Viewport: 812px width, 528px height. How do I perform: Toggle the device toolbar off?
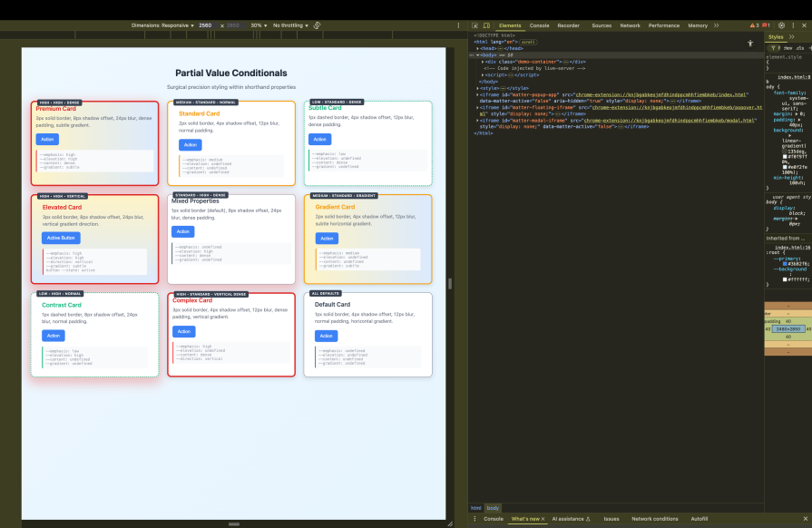tap(486, 25)
